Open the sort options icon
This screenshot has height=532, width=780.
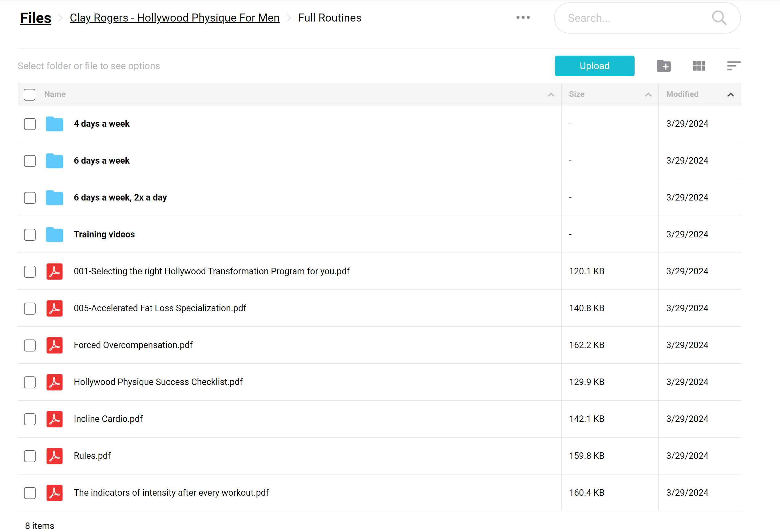click(734, 66)
